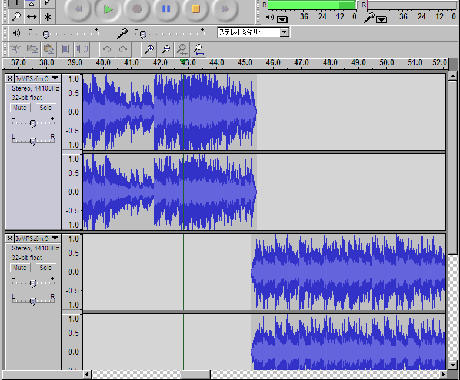Click the Cut scissors icon
Viewport: 460px width, 380px height.
(16, 50)
